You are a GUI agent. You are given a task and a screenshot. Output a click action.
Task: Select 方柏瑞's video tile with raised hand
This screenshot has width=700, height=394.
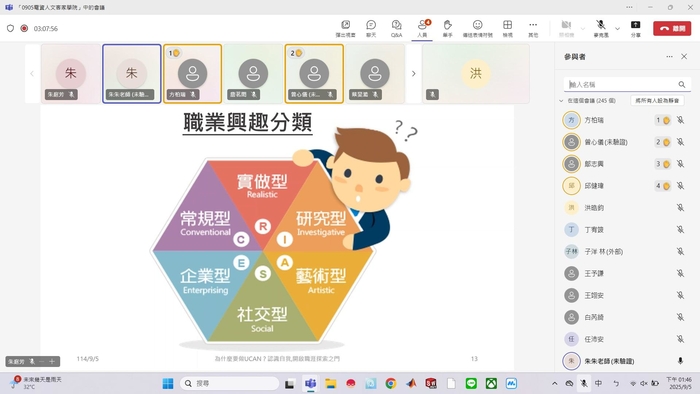coord(192,74)
